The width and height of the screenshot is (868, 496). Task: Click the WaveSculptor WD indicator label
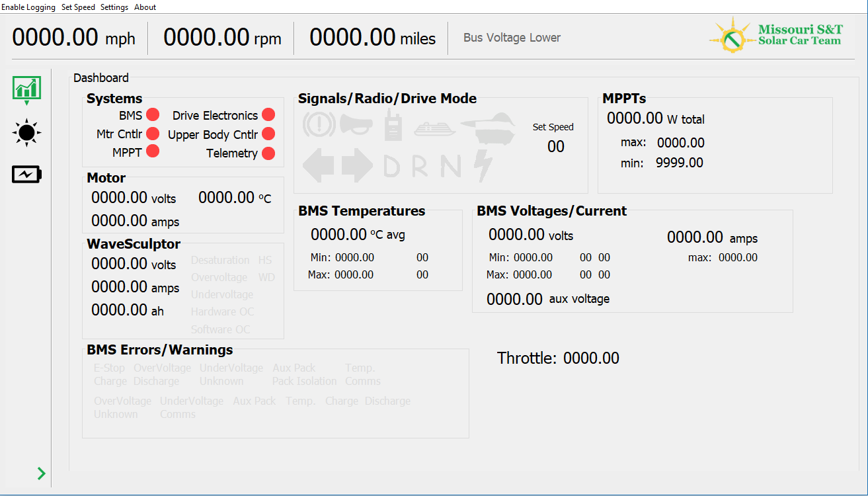point(266,278)
